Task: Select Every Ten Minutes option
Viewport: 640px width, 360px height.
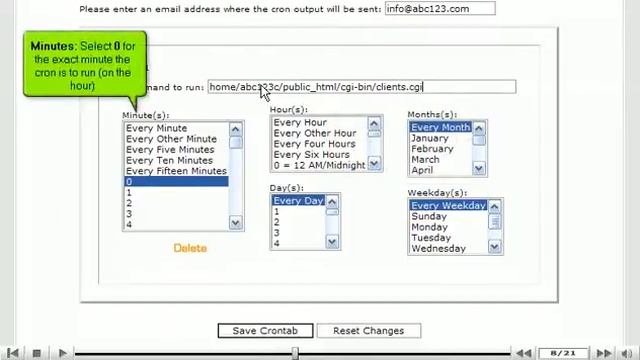Action: click(x=176, y=160)
